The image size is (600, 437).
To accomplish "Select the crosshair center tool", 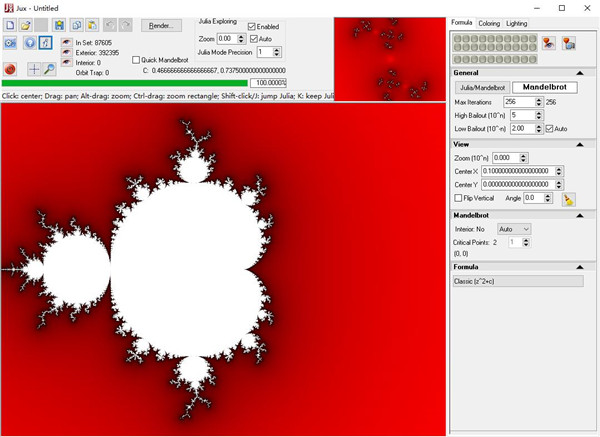I will [34, 69].
